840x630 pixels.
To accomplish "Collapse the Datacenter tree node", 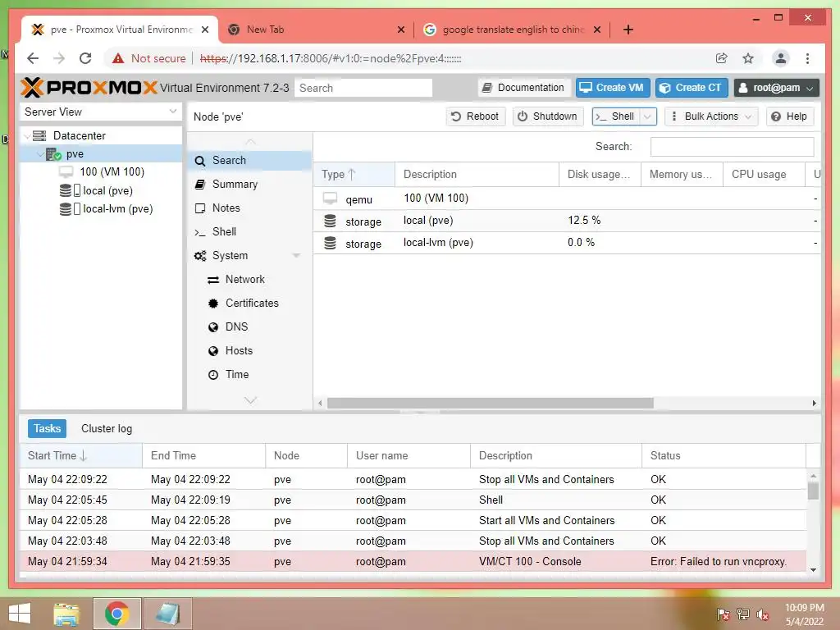I will (27, 136).
